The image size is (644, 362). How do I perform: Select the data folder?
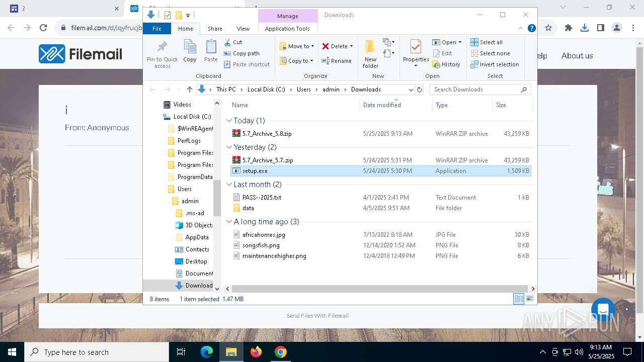pyautogui.click(x=380, y=208)
